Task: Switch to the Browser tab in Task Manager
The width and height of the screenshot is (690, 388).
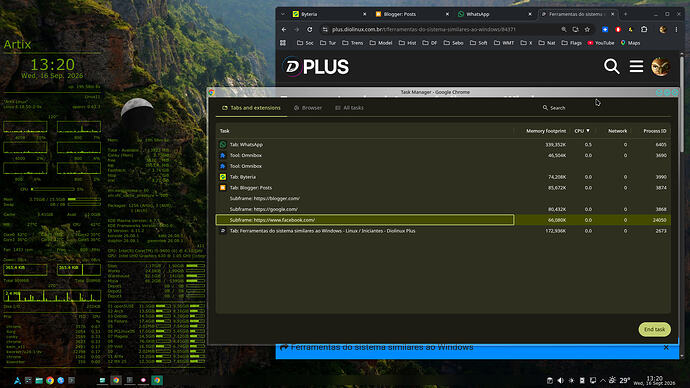Action: click(x=308, y=108)
